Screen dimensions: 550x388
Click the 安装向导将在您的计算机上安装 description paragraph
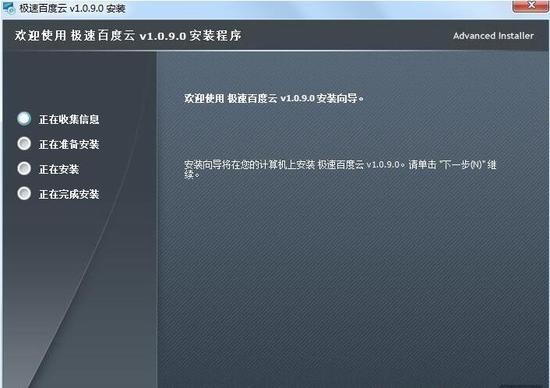(340, 169)
